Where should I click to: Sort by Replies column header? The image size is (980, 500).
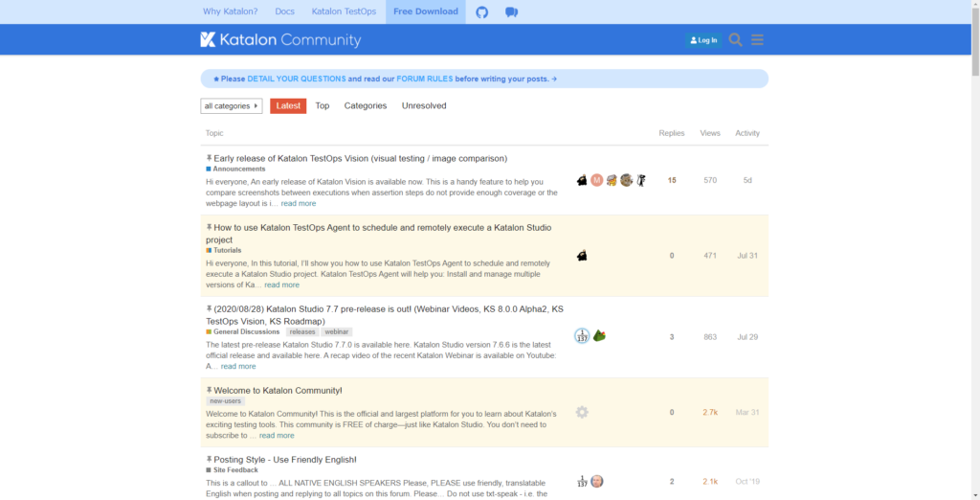[672, 133]
